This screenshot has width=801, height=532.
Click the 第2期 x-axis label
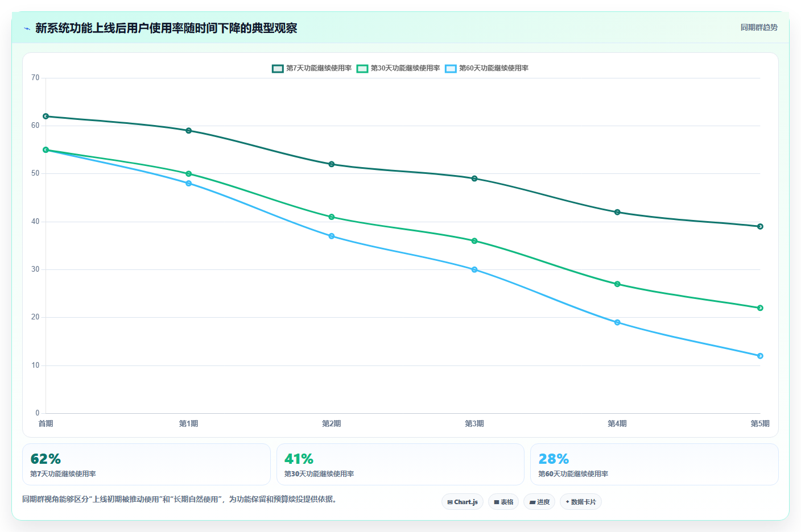(332, 423)
